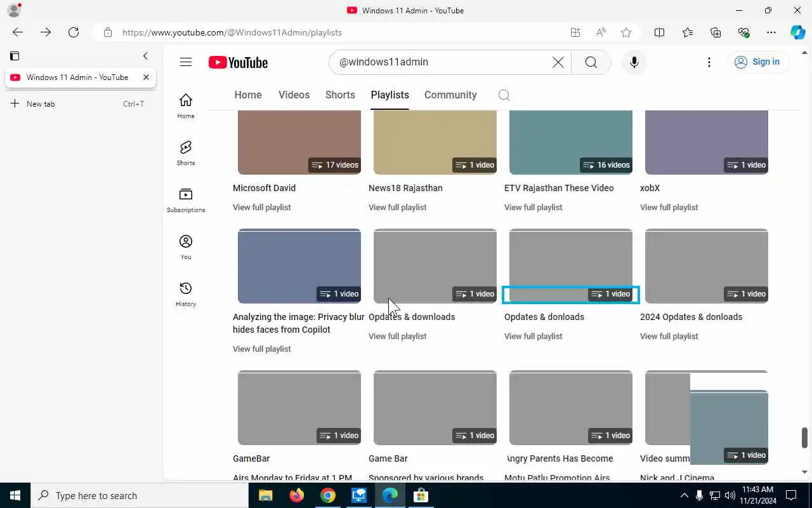This screenshot has width=812, height=508.
Task: Close the Windows 11 Admin tab
Action: pyautogui.click(x=146, y=77)
